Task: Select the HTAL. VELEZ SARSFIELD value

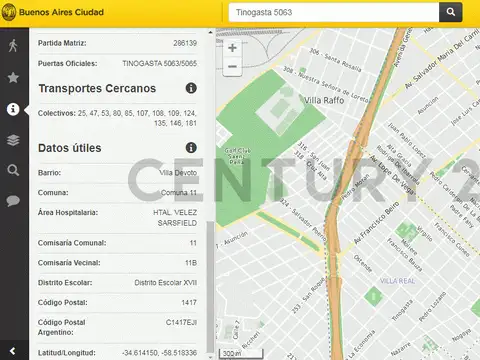Action: 175,218
